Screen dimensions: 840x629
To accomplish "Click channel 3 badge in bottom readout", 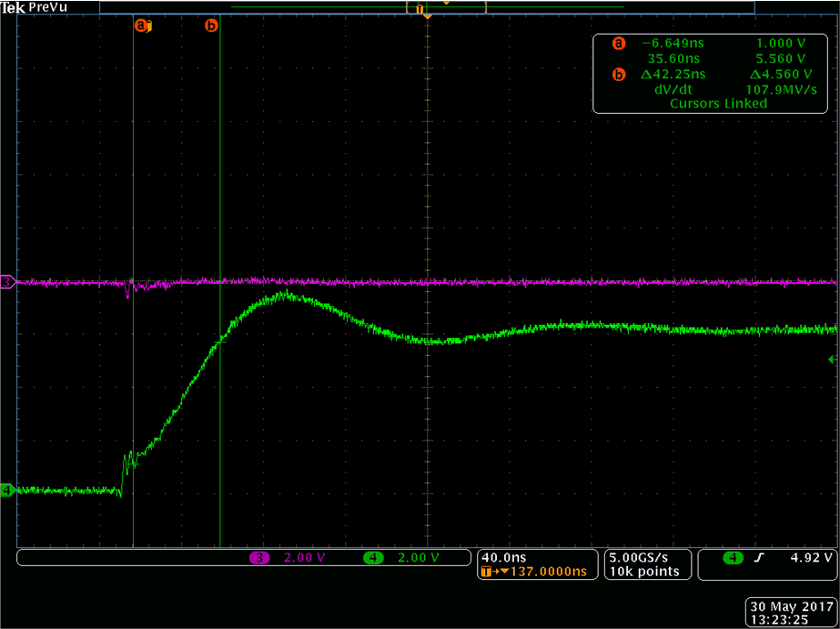I will (x=260, y=557).
